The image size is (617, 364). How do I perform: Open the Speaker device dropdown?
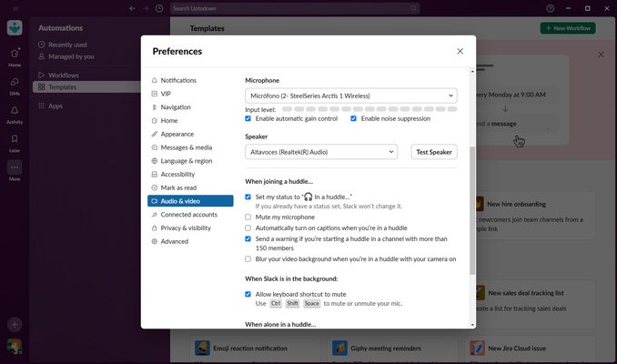pos(321,152)
